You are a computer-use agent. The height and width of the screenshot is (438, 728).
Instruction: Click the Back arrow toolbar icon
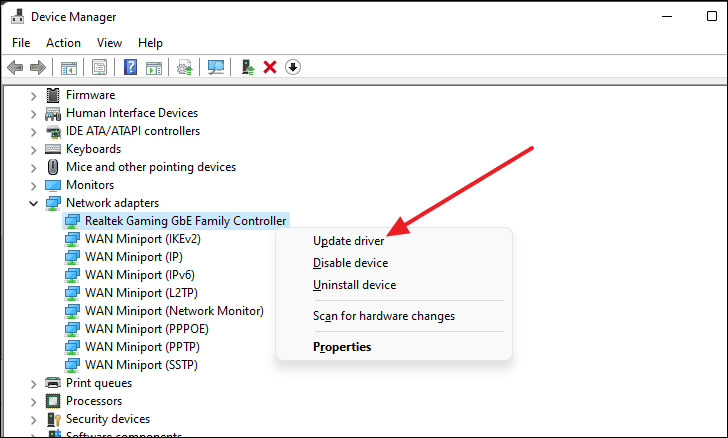point(15,67)
